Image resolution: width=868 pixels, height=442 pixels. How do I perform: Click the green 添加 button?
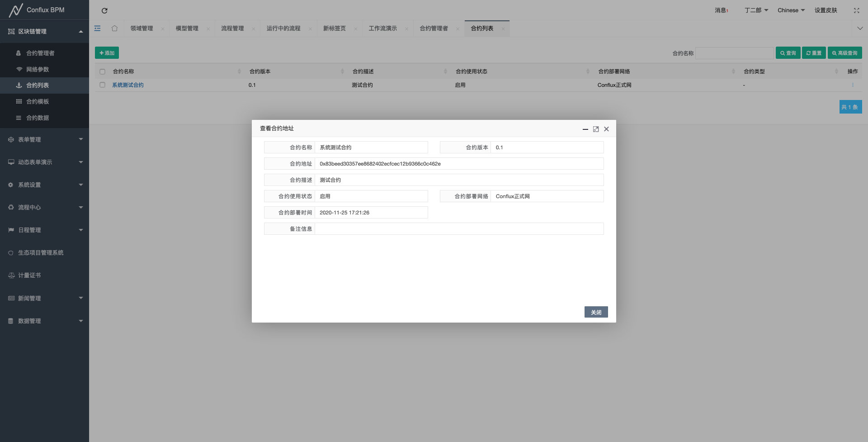(107, 53)
